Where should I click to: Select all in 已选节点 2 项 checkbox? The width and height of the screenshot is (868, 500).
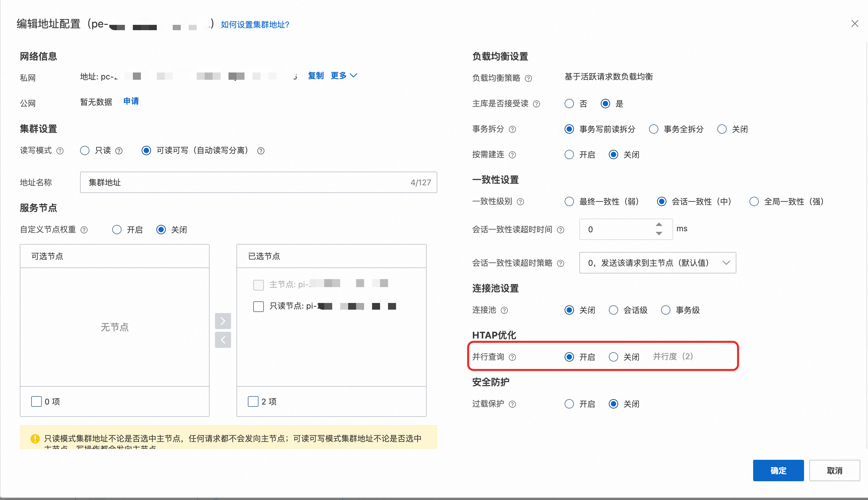(253, 401)
